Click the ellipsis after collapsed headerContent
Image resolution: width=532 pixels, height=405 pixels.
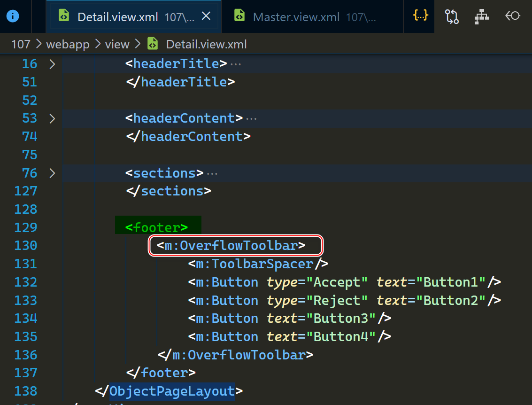click(x=252, y=118)
